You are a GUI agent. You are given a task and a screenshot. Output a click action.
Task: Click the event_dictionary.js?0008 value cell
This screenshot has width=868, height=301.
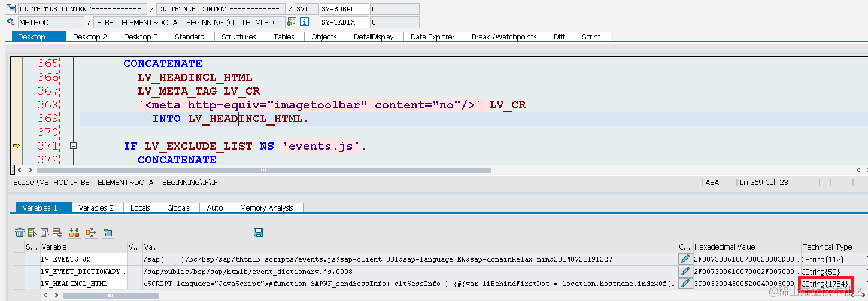pyautogui.click(x=409, y=271)
